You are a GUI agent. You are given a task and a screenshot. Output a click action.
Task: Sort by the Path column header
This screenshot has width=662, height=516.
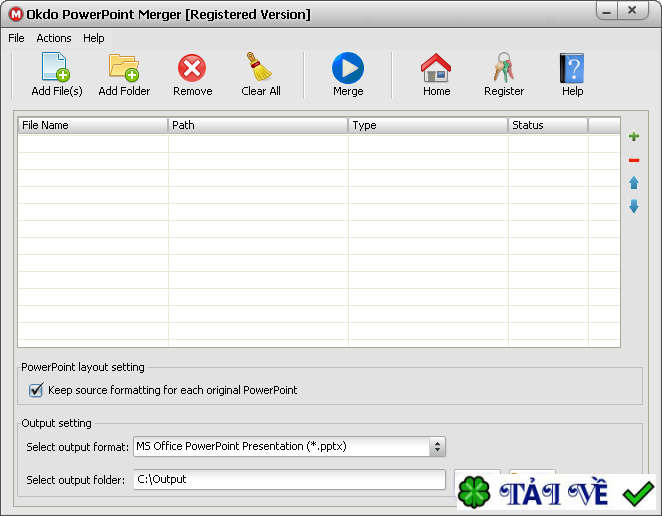(258, 125)
